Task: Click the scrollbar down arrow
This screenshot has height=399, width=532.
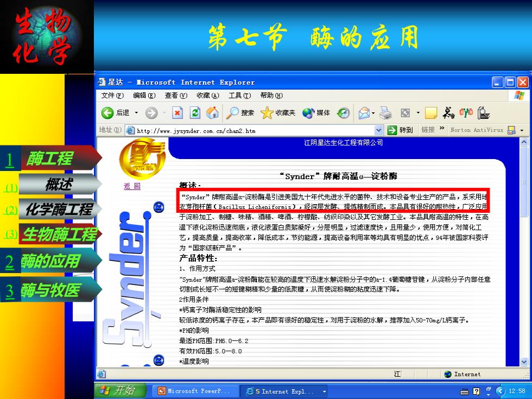Action: tap(524, 362)
